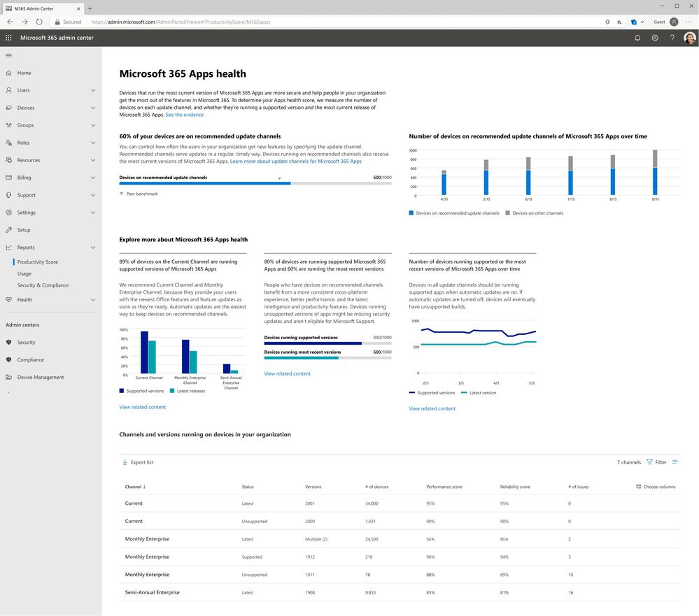Click the Roles icon in sidebar
The height and width of the screenshot is (616, 699).
[8, 143]
